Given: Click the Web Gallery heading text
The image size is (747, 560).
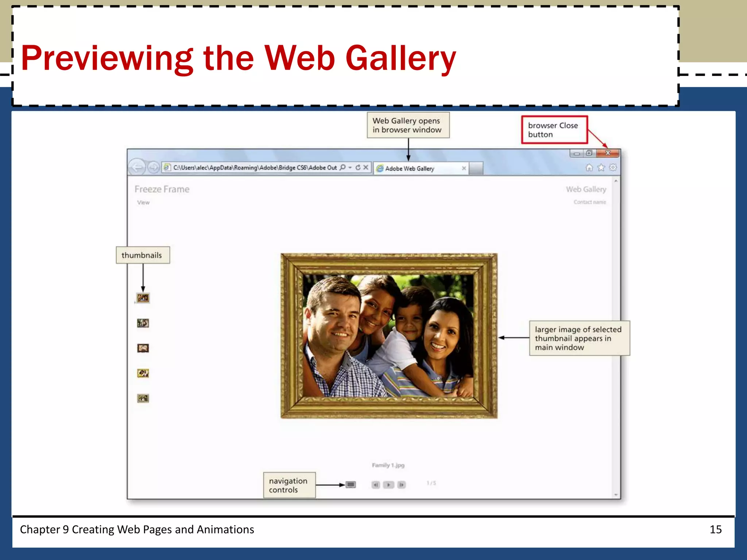Looking at the screenshot, I should (x=586, y=189).
